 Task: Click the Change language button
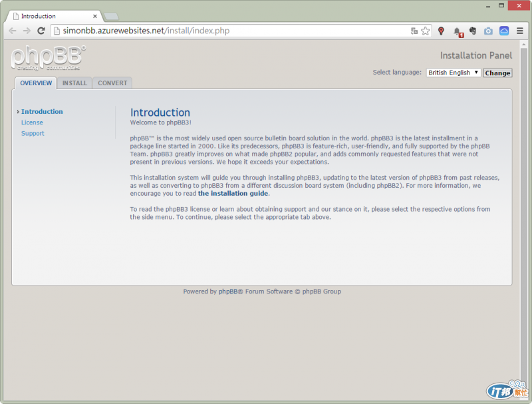497,73
